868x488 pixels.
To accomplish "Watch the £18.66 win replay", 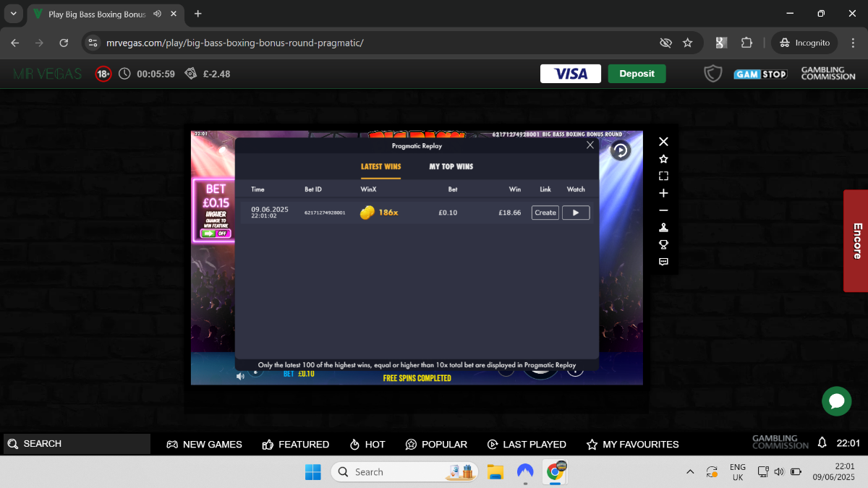I will click(576, 213).
